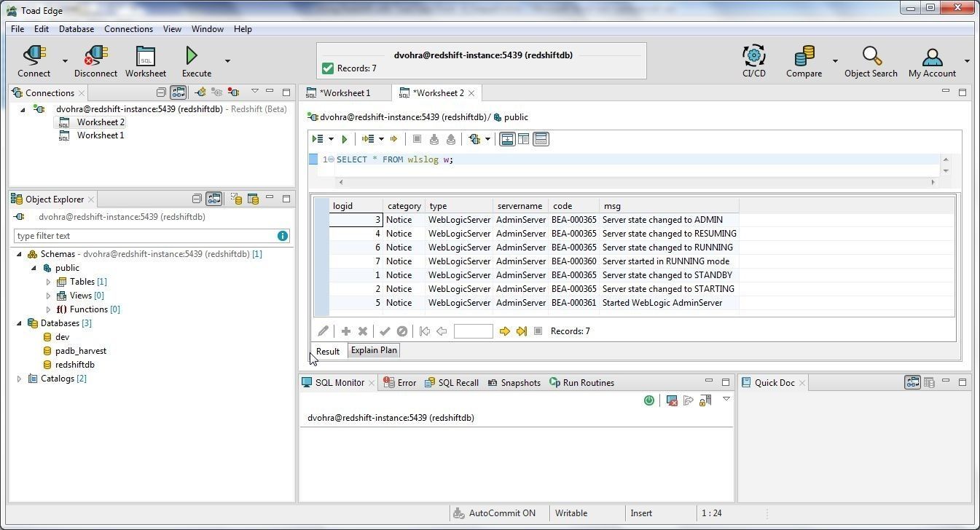
Task: Open Object Search
Action: tap(871, 61)
